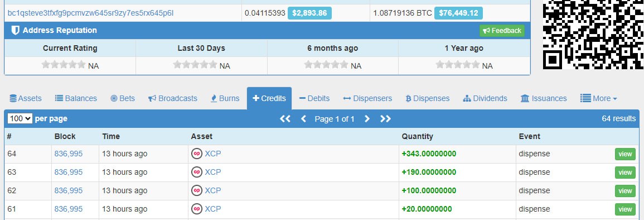Click the $76,449.12 value badge

pos(458,13)
